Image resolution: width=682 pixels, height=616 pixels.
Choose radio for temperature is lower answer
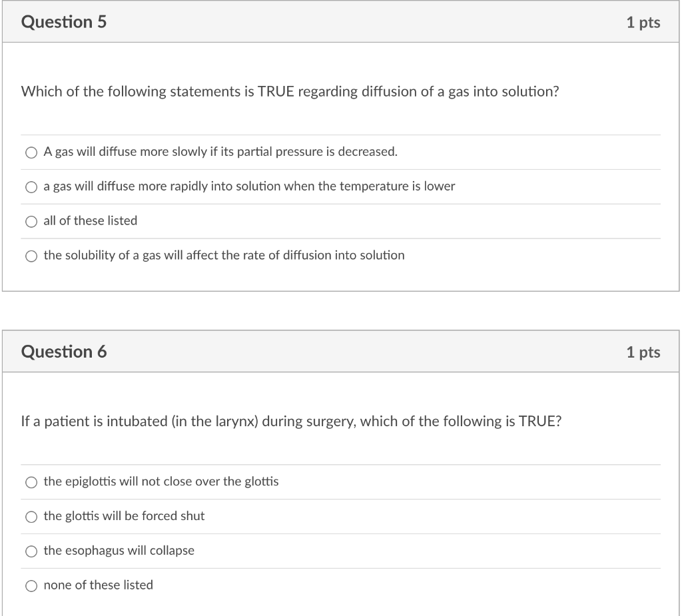(31, 187)
